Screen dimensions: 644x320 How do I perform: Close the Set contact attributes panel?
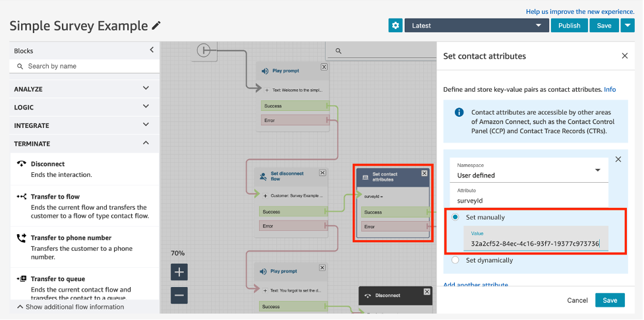tap(625, 56)
